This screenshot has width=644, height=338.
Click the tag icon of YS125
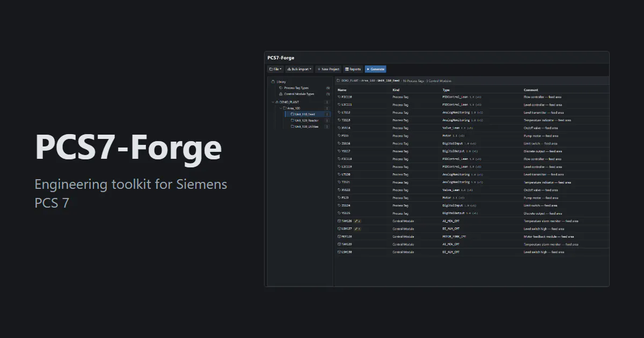tap(339, 213)
